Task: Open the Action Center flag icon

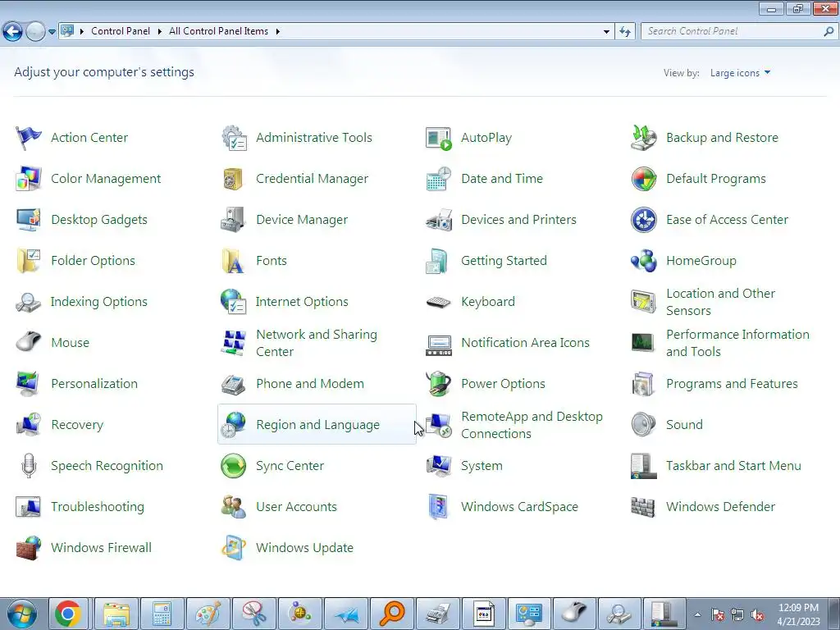Action: (x=28, y=138)
